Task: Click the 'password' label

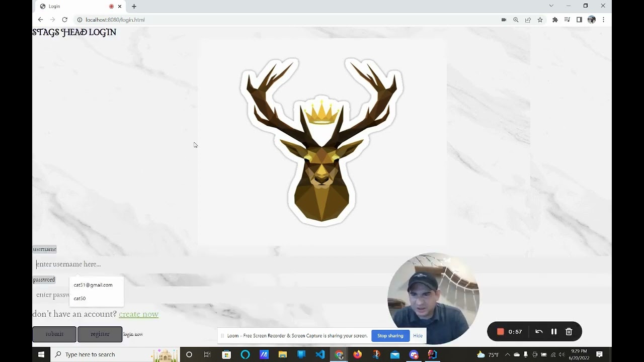Action: [44, 280]
